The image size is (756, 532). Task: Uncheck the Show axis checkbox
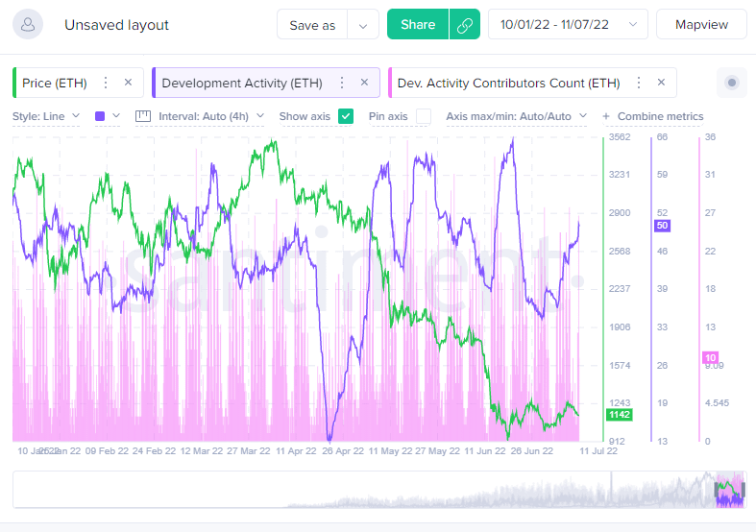tap(346, 116)
